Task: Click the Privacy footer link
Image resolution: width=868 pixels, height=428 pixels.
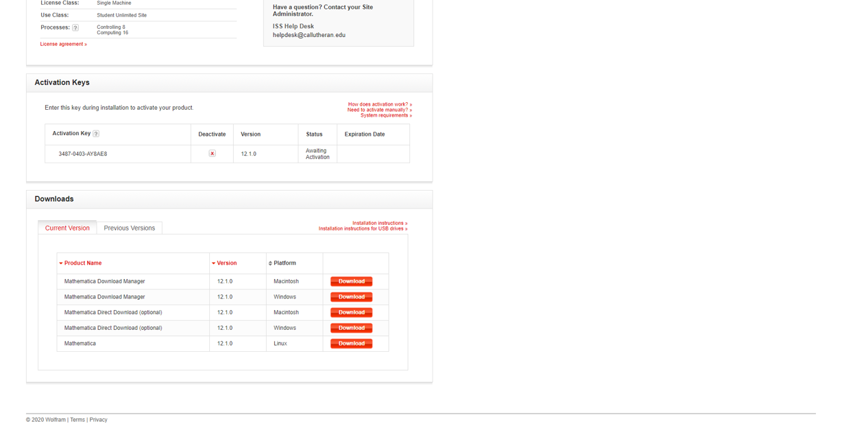Action: [98, 420]
